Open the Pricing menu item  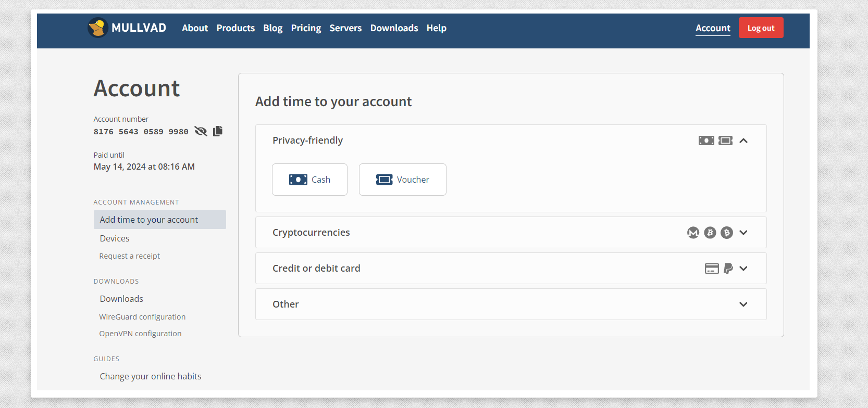point(306,28)
